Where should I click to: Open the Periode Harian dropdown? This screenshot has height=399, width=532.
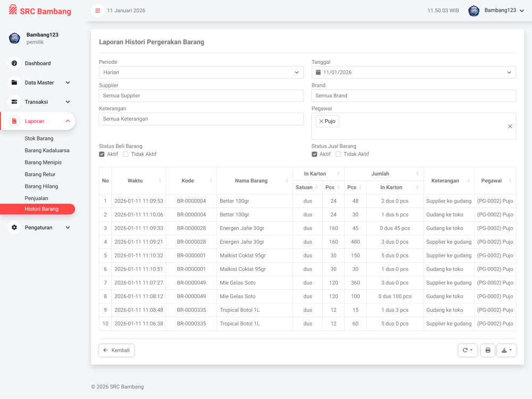click(201, 72)
